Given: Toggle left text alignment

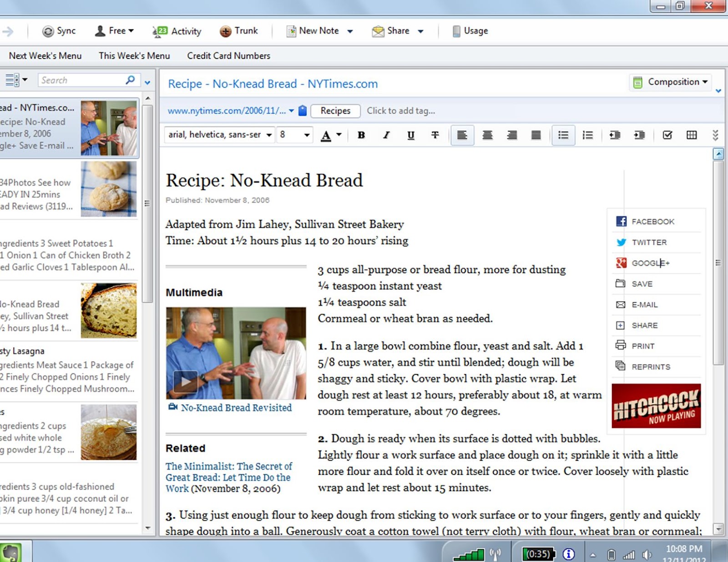Looking at the screenshot, I should (x=462, y=135).
